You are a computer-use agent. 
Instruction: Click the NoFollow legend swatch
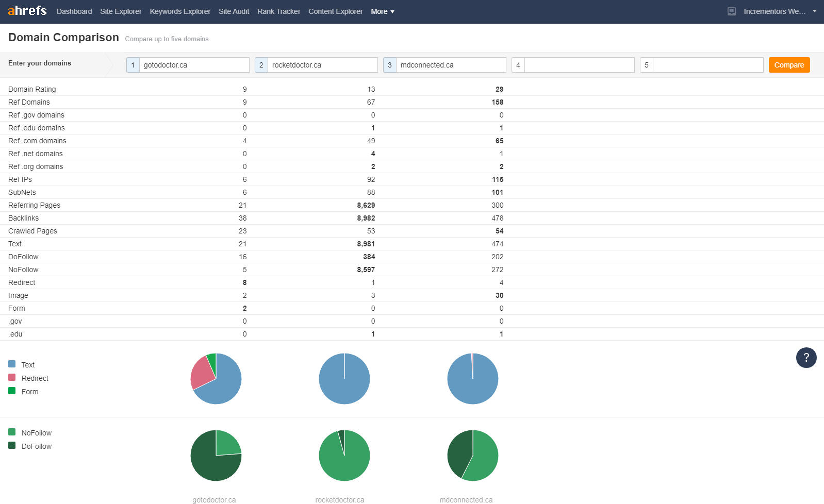pos(12,432)
